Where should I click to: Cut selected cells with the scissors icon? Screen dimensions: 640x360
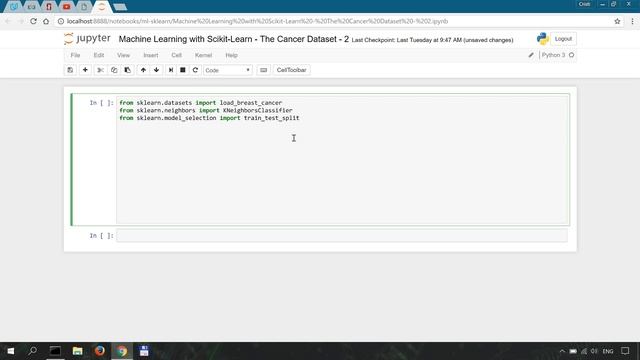[100, 70]
